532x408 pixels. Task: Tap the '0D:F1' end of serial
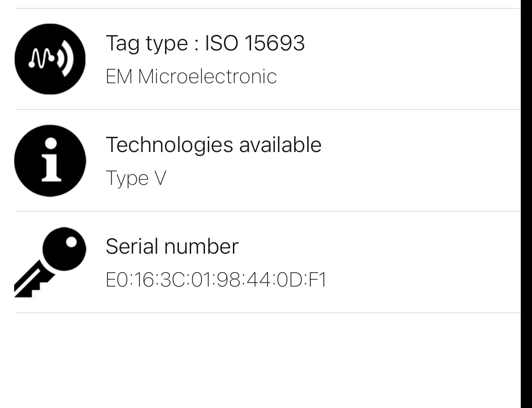[301, 280]
